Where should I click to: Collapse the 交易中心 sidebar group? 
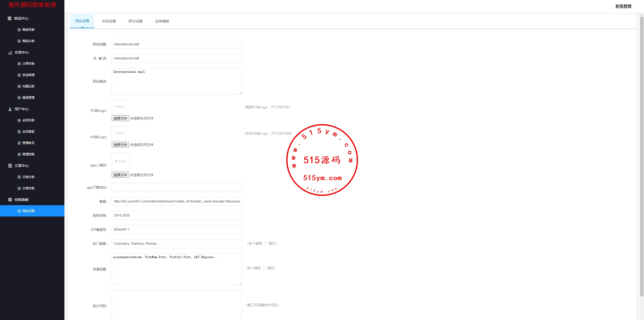pyautogui.click(x=22, y=52)
